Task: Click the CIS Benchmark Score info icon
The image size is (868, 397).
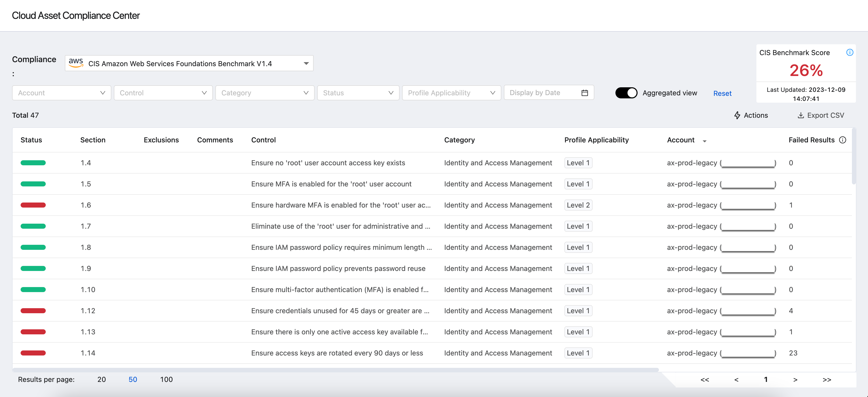Action: pos(849,52)
